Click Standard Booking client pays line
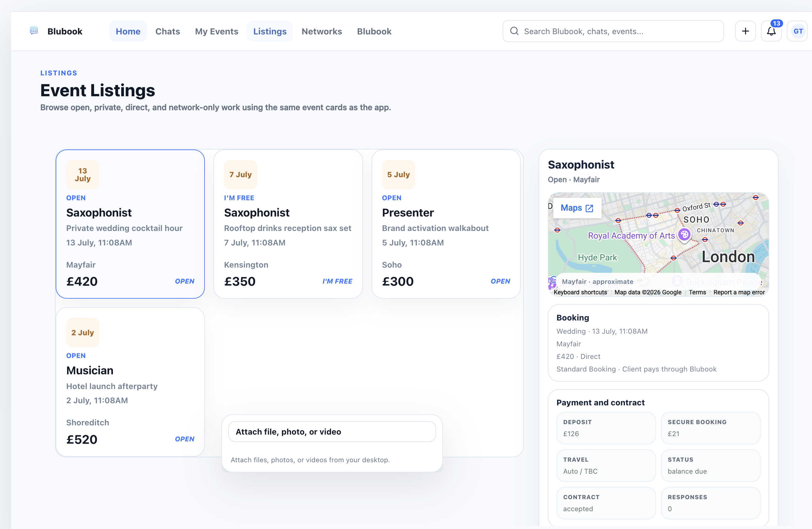 [636, 369]
